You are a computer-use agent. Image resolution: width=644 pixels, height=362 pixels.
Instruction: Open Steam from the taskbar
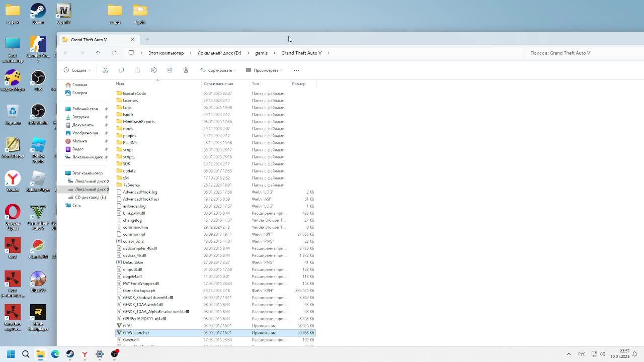[70, 354]
